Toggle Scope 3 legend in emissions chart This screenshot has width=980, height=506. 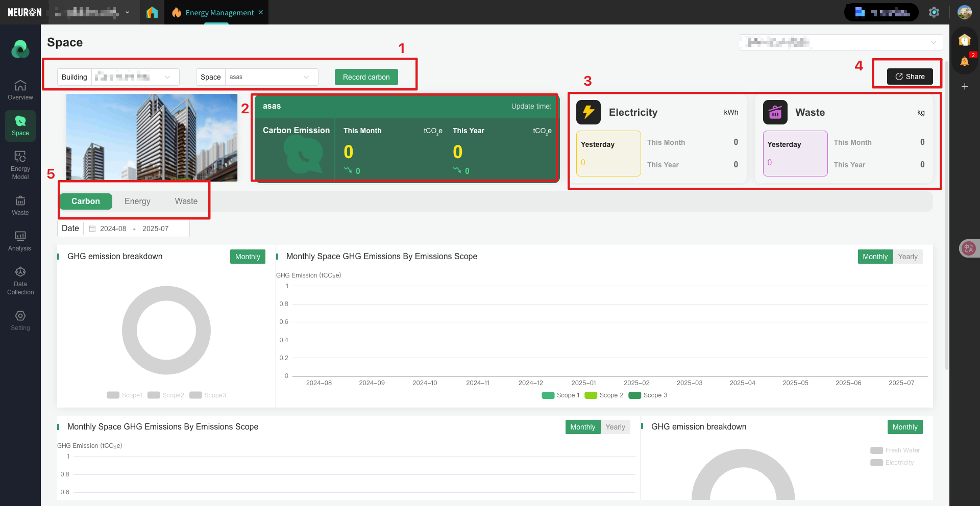point(648,395)
